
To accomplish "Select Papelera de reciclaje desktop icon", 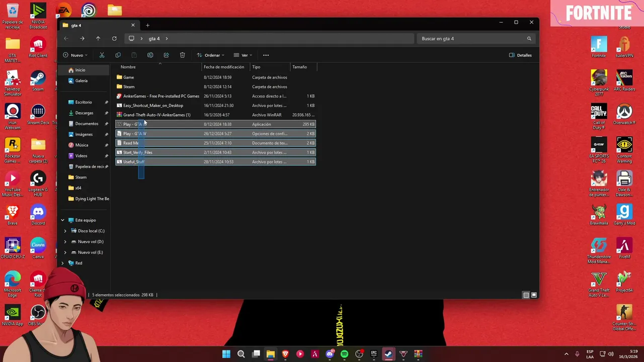I will (13, 16).
